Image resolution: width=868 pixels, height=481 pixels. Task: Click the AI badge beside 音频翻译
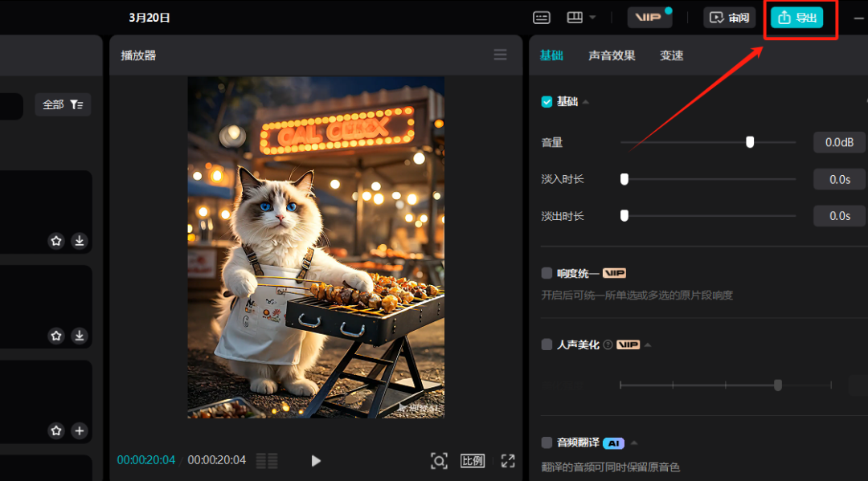[613, 442]
